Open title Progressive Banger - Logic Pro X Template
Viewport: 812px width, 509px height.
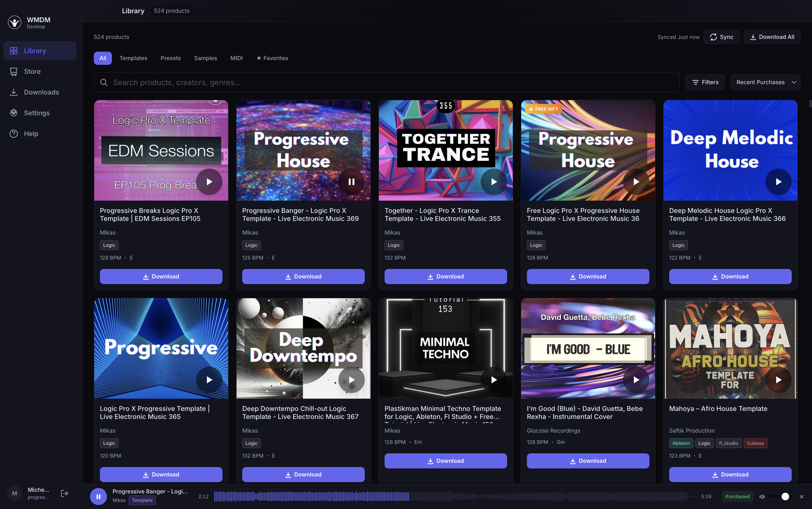pyautogui.click(x=300, y=215)
